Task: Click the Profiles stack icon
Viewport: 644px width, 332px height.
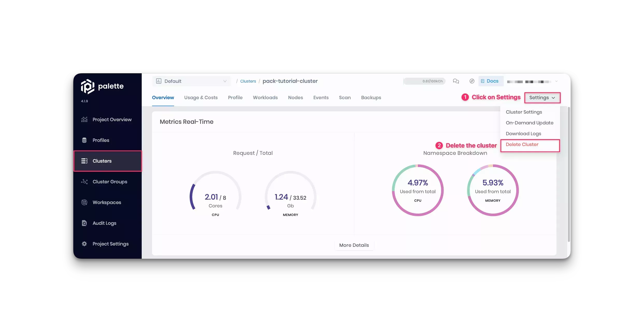Action: [84, 140]
